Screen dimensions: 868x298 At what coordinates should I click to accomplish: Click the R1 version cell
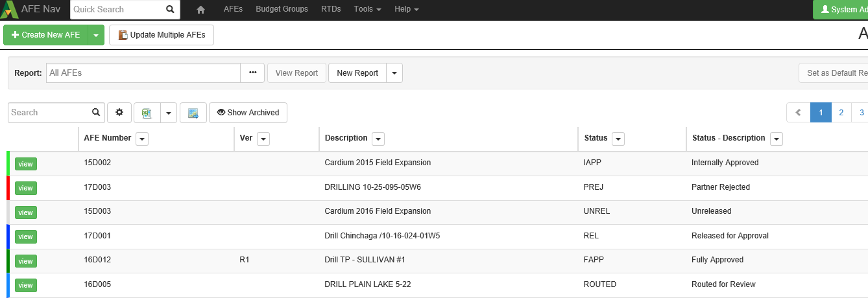pos(245,260)
